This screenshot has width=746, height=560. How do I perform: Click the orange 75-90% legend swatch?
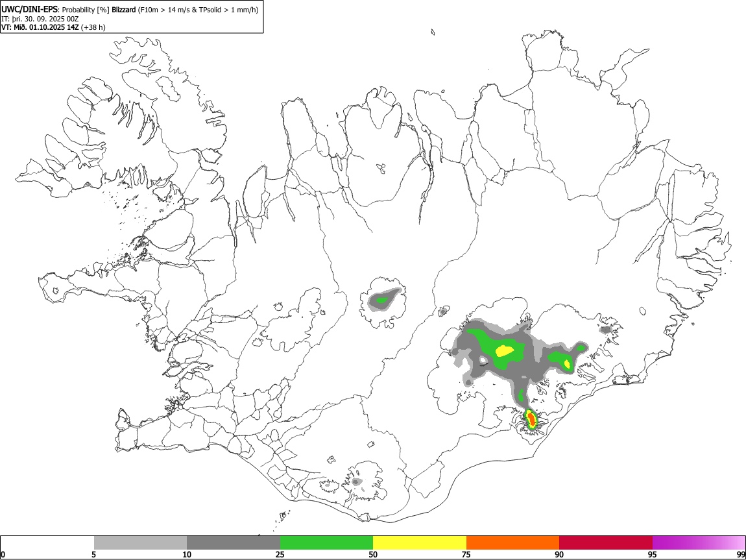tap(512, 542)
